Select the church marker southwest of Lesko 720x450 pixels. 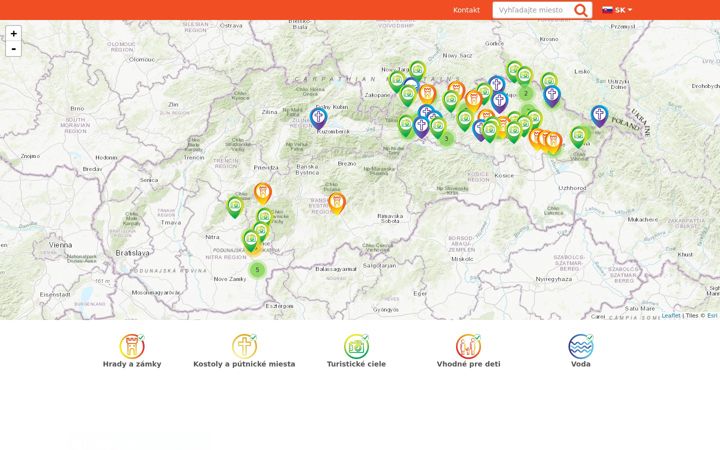click(x=551, y=96)
